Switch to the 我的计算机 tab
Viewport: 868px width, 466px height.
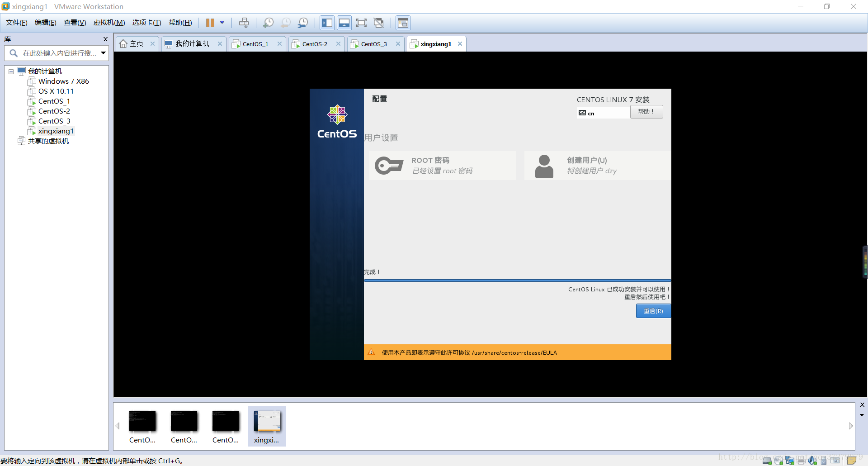(193, 44)
